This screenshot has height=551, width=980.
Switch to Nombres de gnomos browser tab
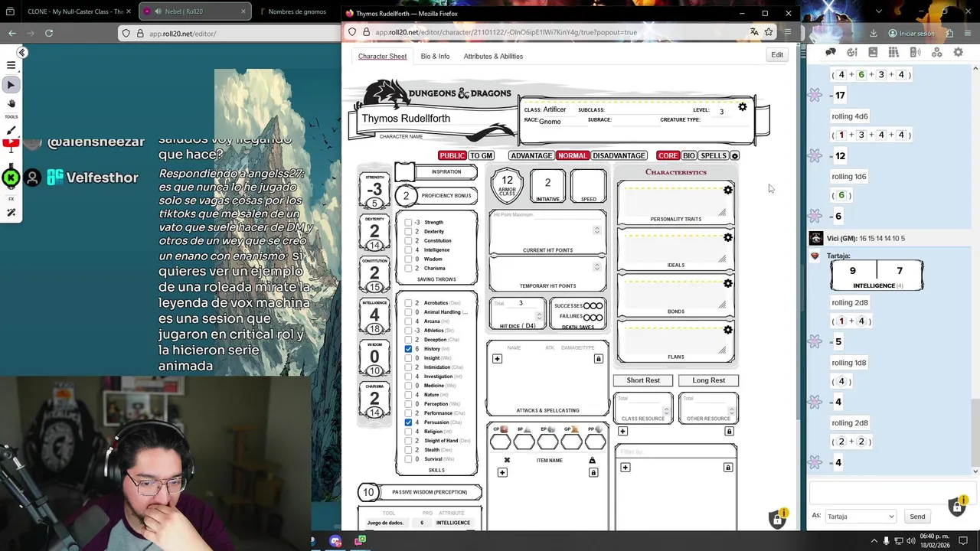tap(297, 11)
